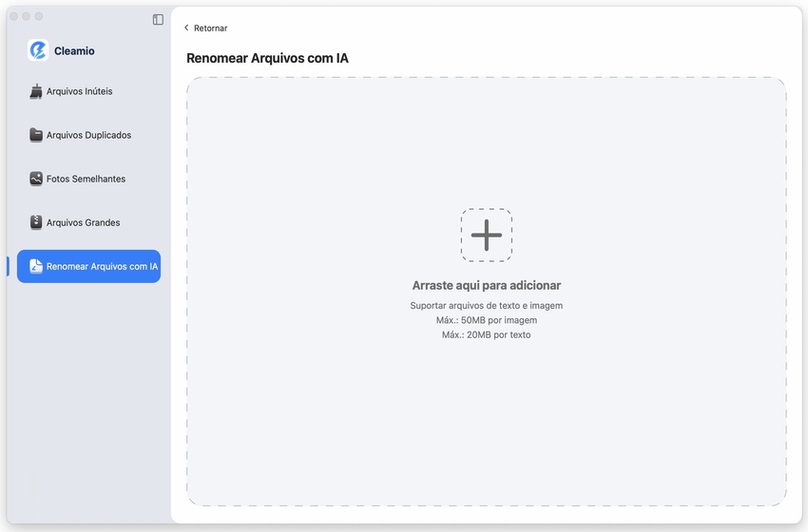Go to Arquivos Grandes
The height and width of the screenshot is (532, 808).
coord(88,222)
